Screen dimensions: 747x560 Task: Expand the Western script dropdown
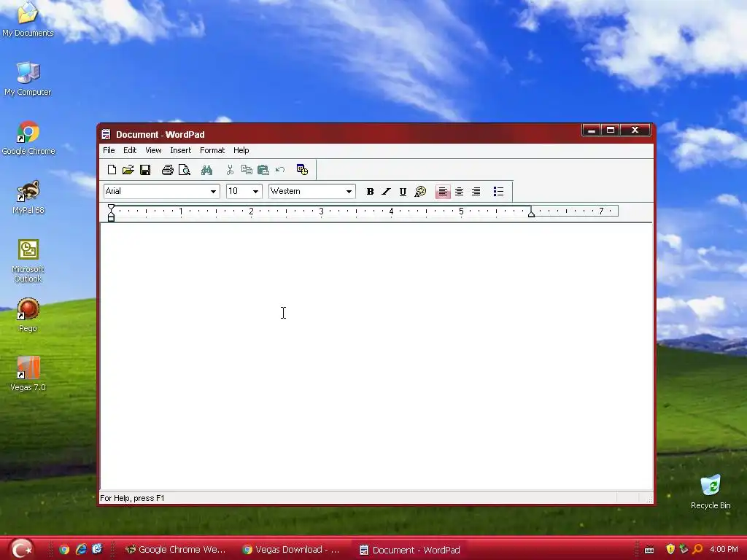pyautogui.click(x=349, y=192)
